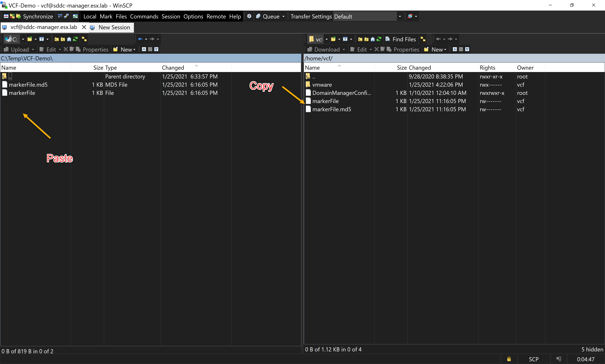Click remote Properties button
Image resolution: width=605 pixels, height=364 pixels.
[403, 49]
